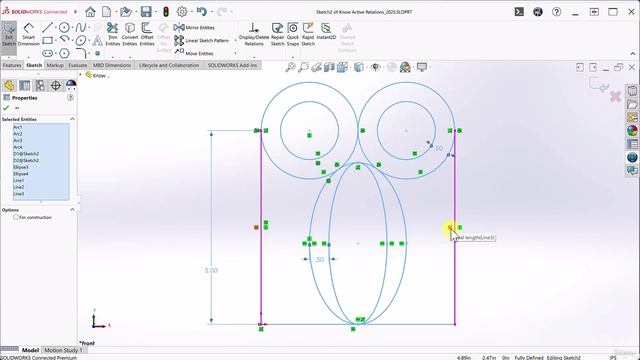This screenshot has width=640, height=360.
Task: Toggle Instant2D
Action: click(326, 32)
